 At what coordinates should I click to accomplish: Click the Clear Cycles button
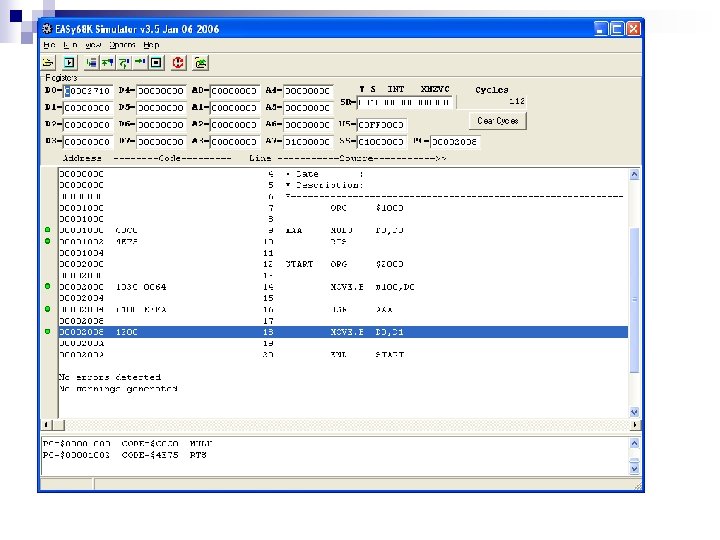pyautogui.click(x=497, y=121)
